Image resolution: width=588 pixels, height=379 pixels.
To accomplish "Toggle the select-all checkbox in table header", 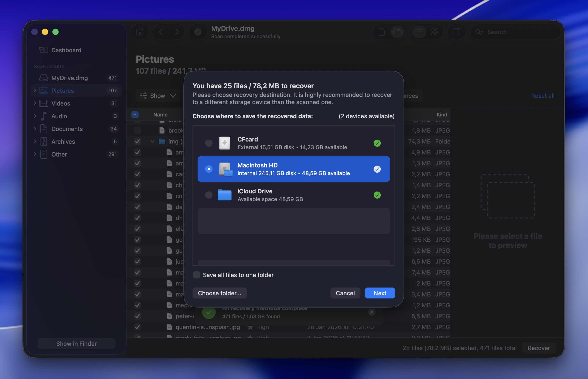I will click(135, 115).
